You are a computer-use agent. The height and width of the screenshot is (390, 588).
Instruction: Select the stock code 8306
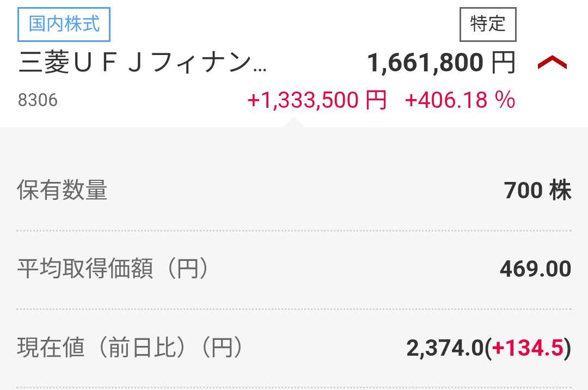pos(37,101)
